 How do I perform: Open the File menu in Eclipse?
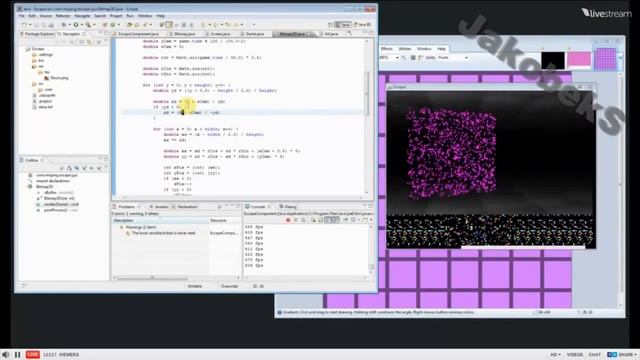[21, 16]
